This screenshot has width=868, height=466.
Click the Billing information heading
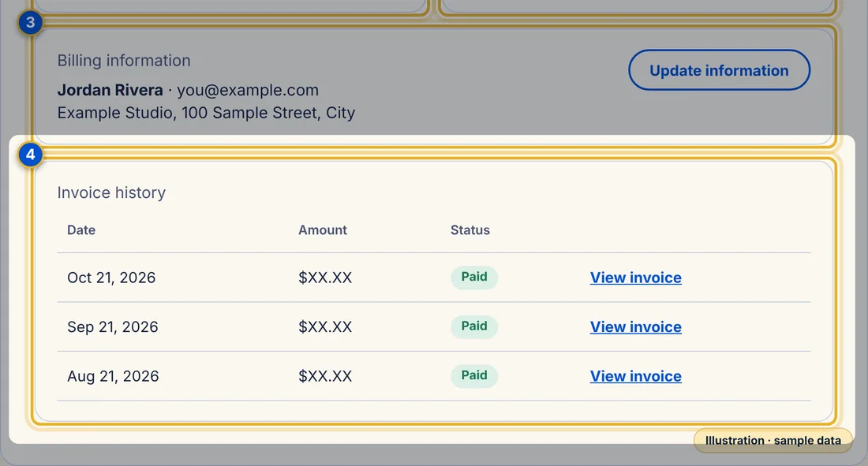pos(124,61)
